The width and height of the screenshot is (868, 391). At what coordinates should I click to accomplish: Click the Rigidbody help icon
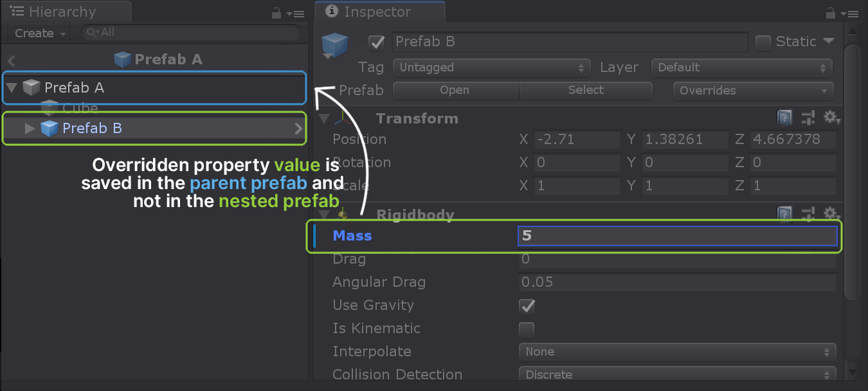tap(784, 214)
